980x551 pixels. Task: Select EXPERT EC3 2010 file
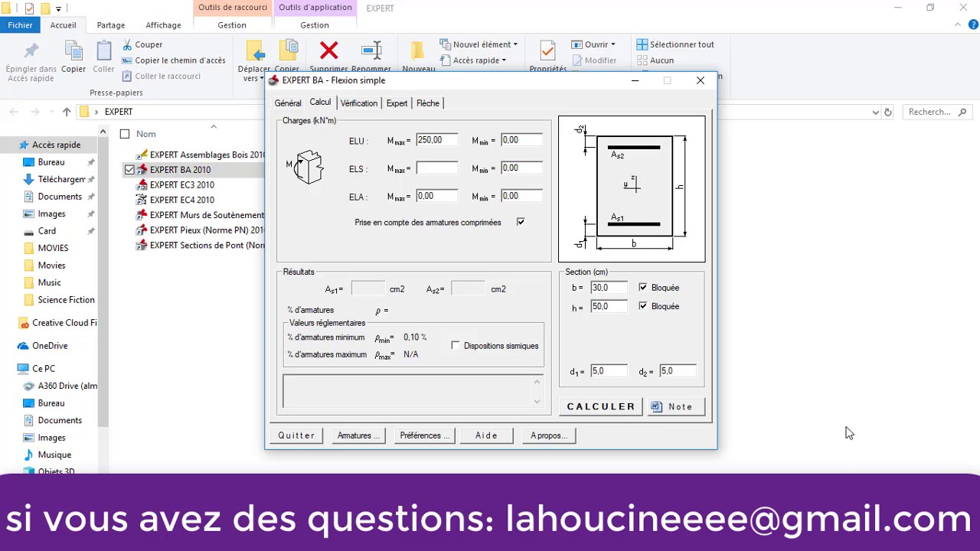click(x=175, y=184)
